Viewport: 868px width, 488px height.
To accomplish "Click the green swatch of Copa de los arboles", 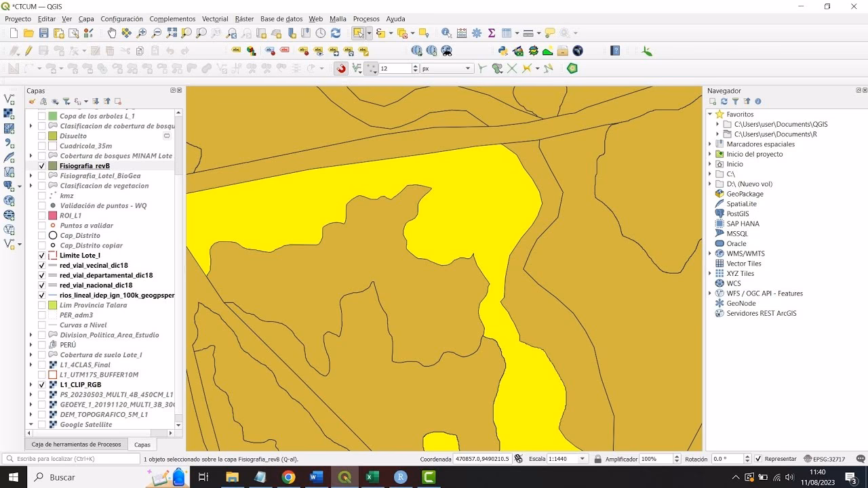I will point(52,116).
